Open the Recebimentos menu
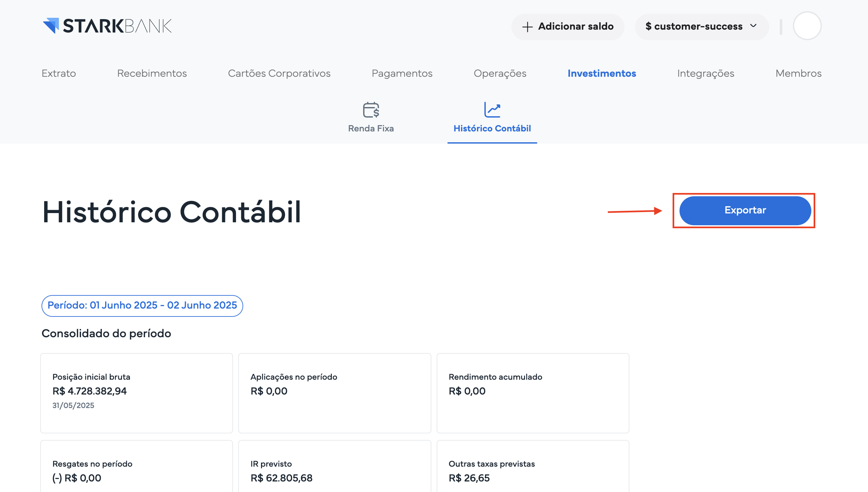The width and height of the screenshot is (868, 492). click(152, 73)
